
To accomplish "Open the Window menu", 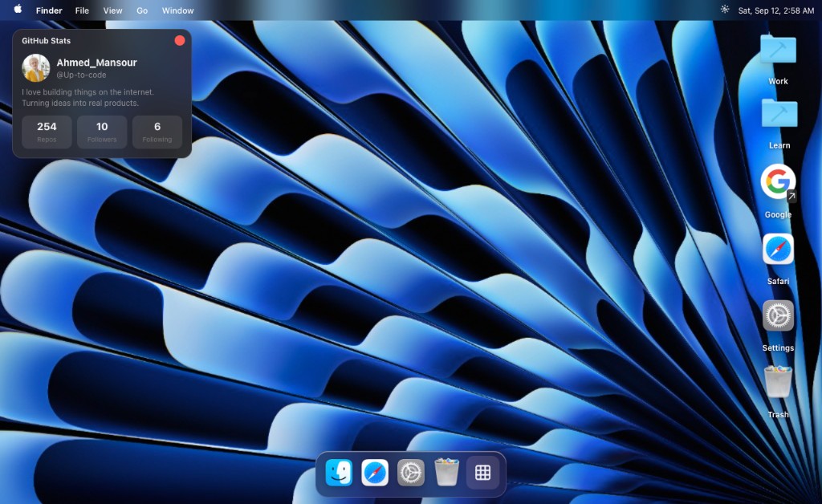I will tap(177, 10).
